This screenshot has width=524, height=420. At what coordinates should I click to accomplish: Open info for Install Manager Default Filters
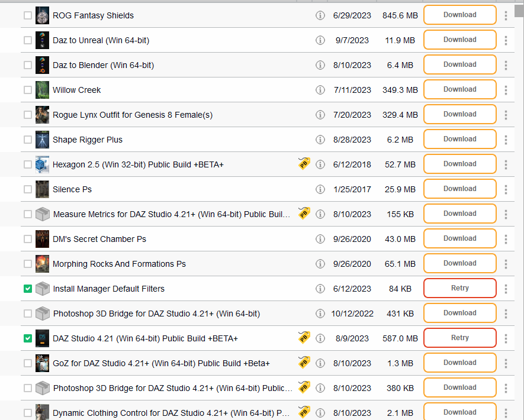(x=320, y=289)
